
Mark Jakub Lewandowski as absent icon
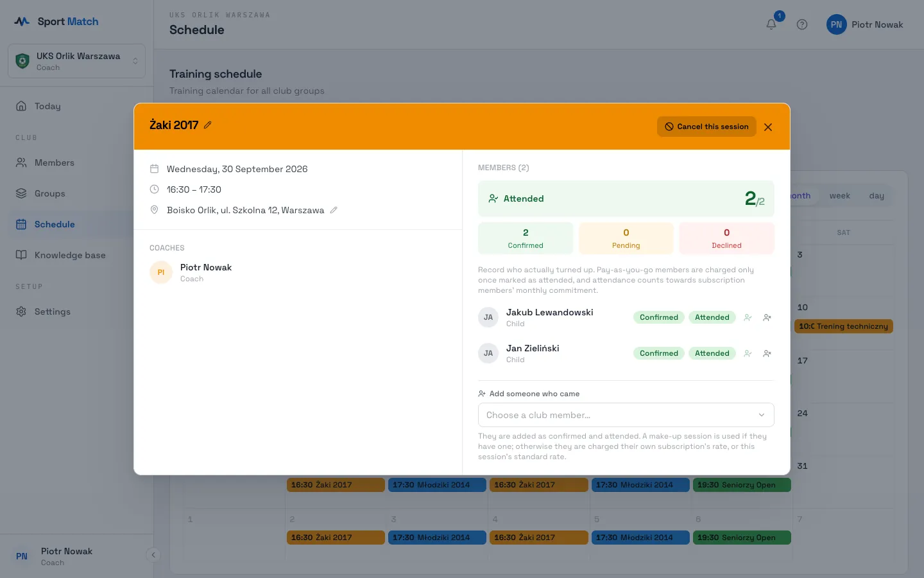(767, 317)
